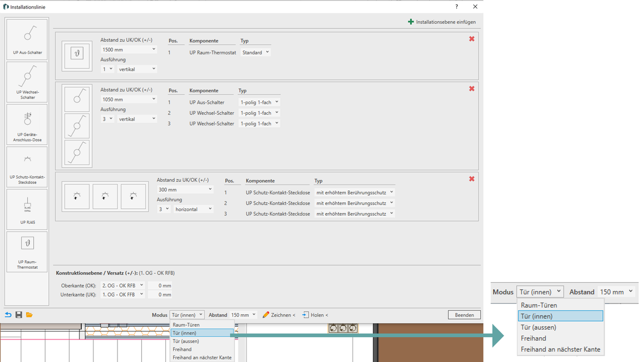This screenshot has width=644, height=362.
Task: Select the UP Schutz-Kontakt-Steckdose sidebar icon
Action: tap(27, 166)
